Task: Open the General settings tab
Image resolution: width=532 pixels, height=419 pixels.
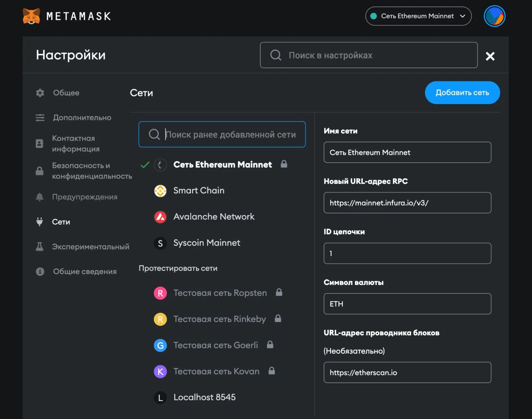Action: (x=66, y=93)
